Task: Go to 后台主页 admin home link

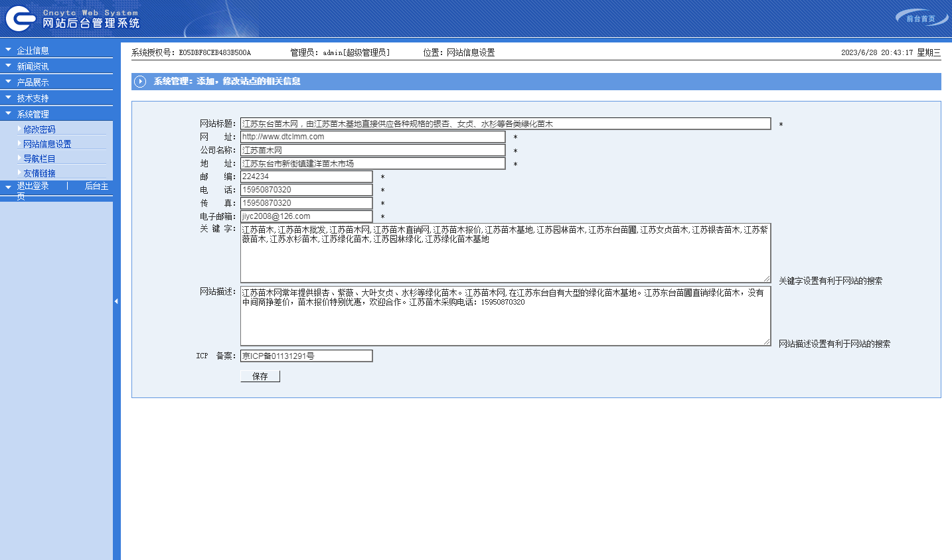Action: pyautogui.click(x=96, y=186)
